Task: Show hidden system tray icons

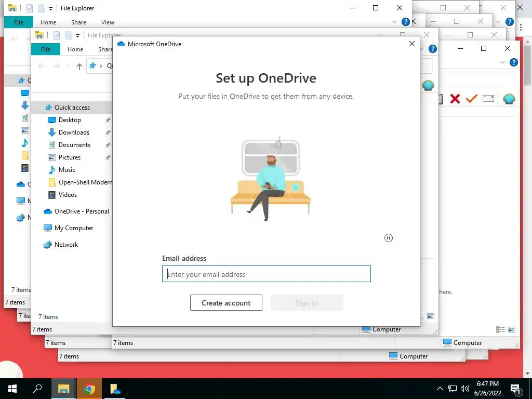Action: pos(440,389)
